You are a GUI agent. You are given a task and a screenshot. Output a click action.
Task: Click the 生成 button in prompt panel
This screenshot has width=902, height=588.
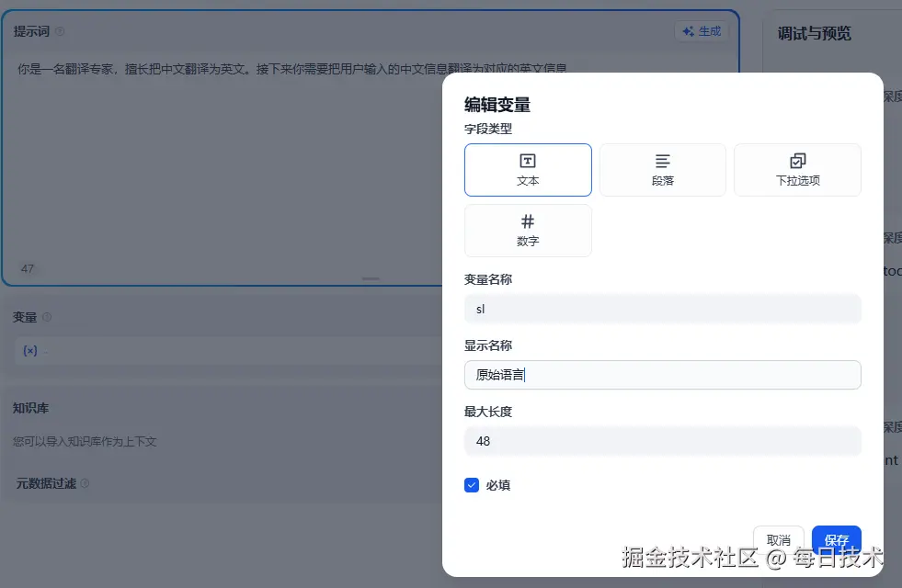tap(702, 31)
